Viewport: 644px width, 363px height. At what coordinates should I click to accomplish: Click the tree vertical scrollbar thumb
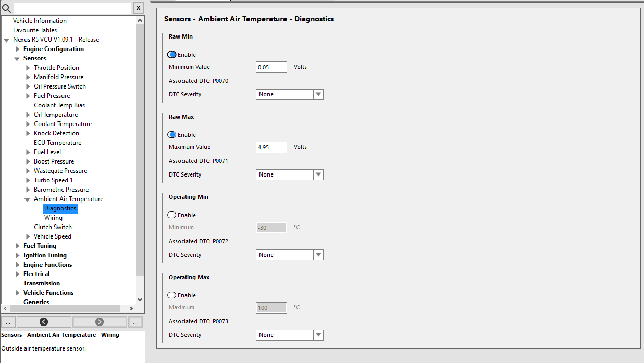click(x=140, y=150)
